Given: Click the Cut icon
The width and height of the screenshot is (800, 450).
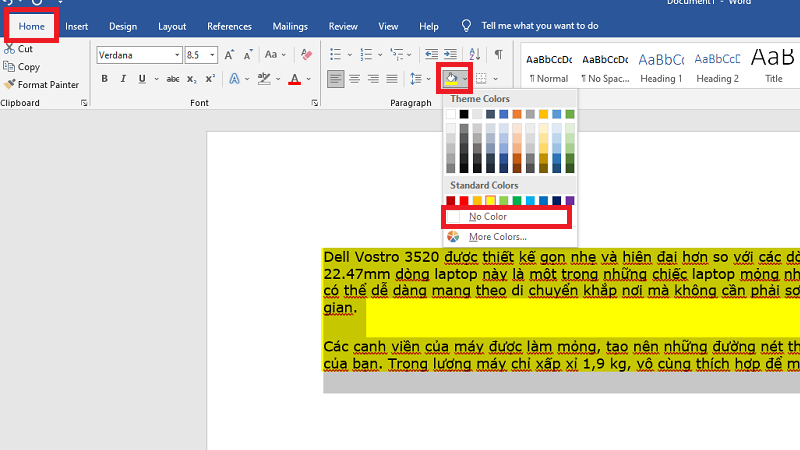Looking at the screenshot, I should coord(9,49).
